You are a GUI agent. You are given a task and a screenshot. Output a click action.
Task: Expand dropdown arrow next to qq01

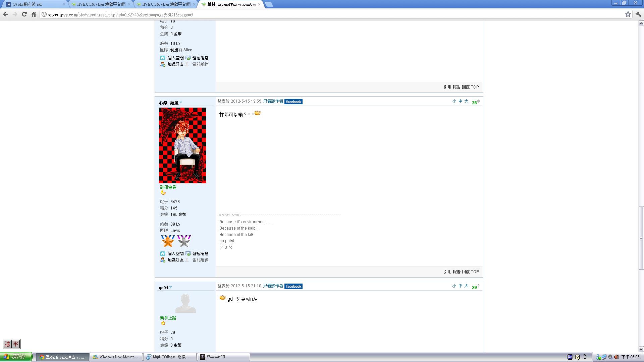[x=171, y=287]
